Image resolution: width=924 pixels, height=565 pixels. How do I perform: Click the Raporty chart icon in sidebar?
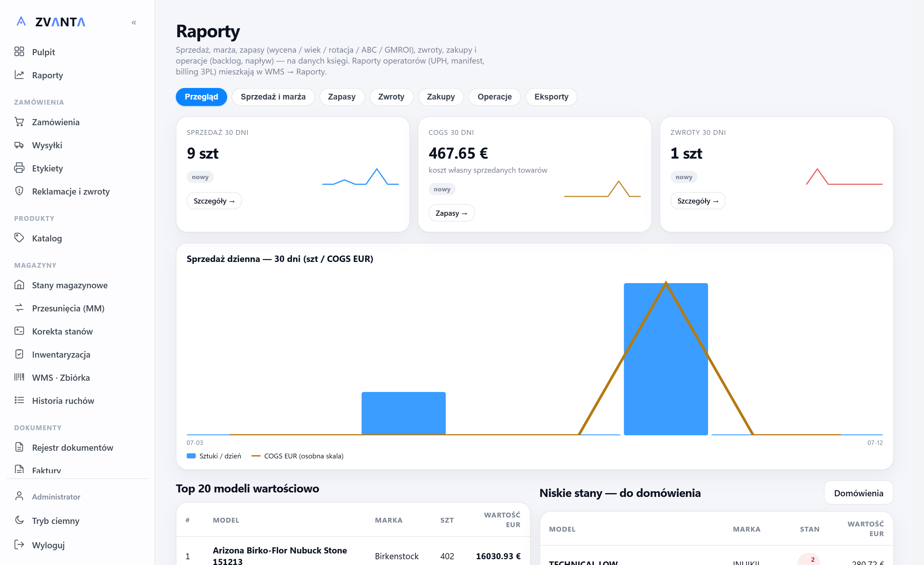19,75
